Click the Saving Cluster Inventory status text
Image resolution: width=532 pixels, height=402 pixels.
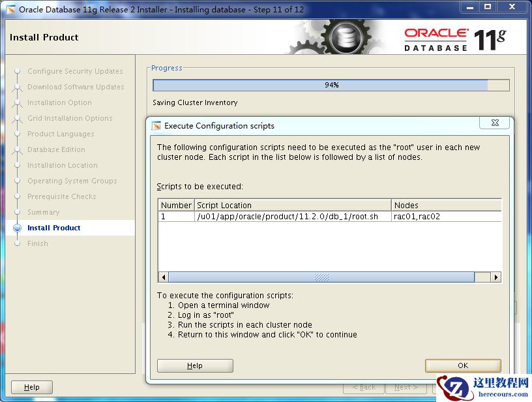pyautogui.click(x=195, y=102)
